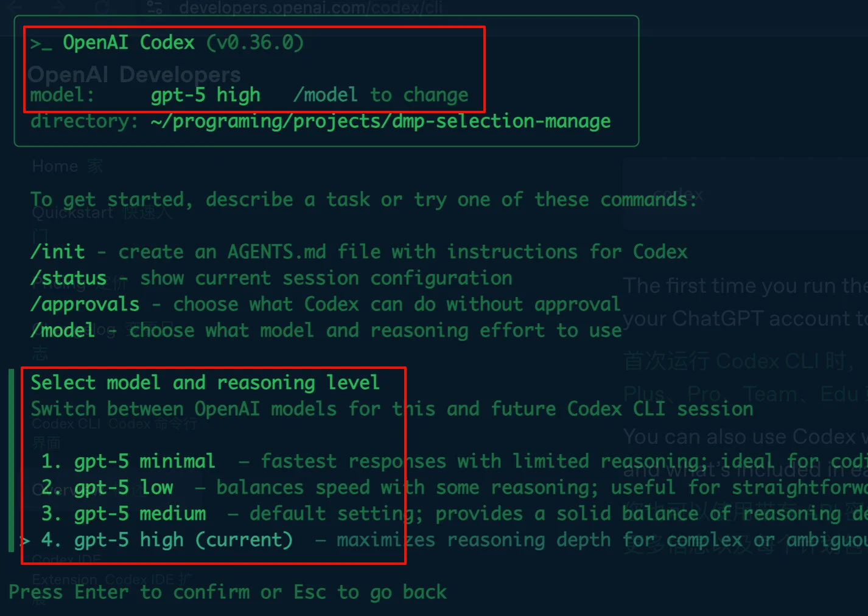
Task: Click the developers.openai.com/codex/cli address bar
Action: click(311, 7)
